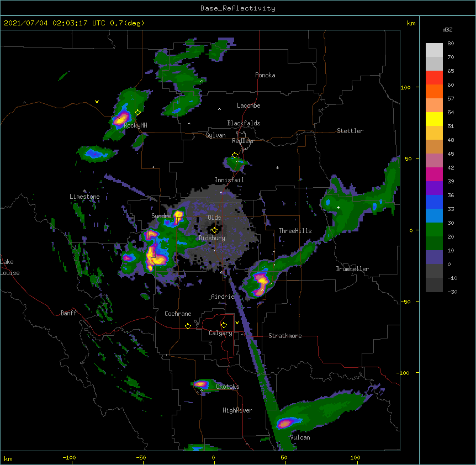Click the RedDeer label
The height and width of the screenshot is (465, 476).
pos(243,141)
